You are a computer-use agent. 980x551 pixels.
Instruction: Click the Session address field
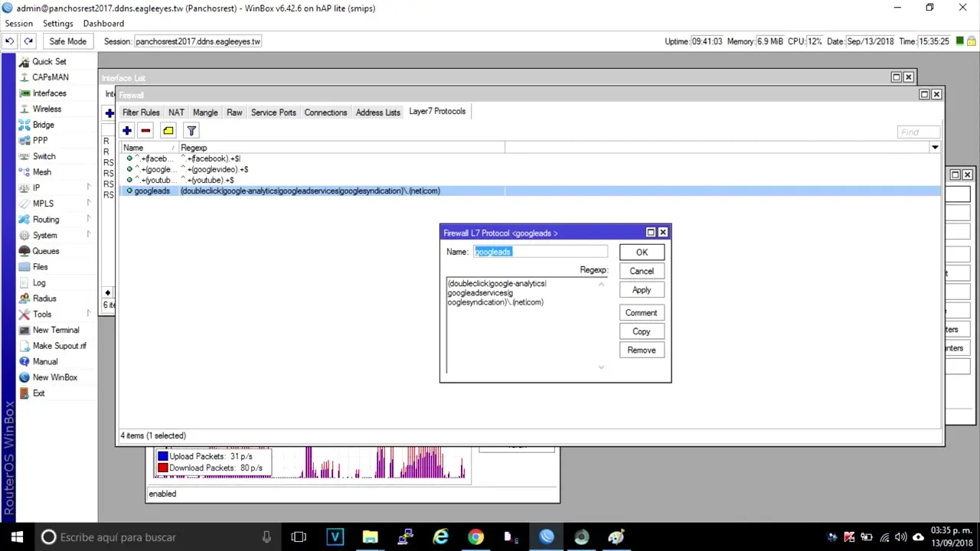click(198, 41)
